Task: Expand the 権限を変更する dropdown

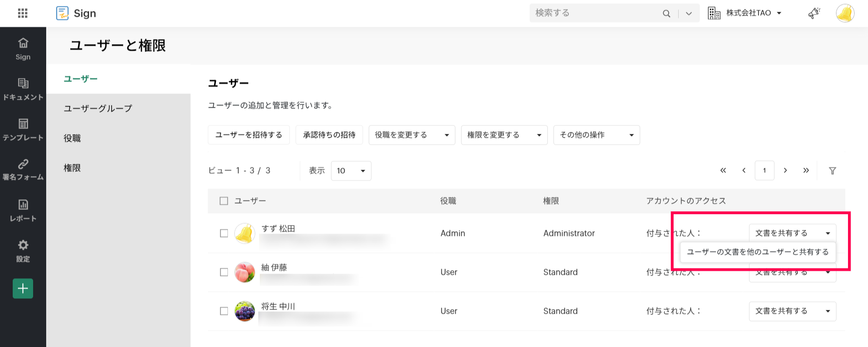Action: coord(504,135)
